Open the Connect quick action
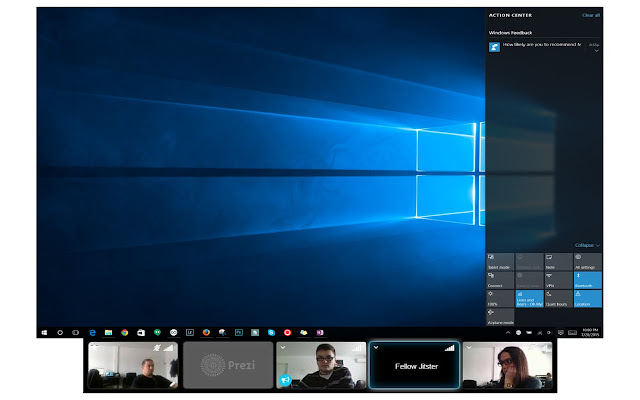 click(500, 280)
